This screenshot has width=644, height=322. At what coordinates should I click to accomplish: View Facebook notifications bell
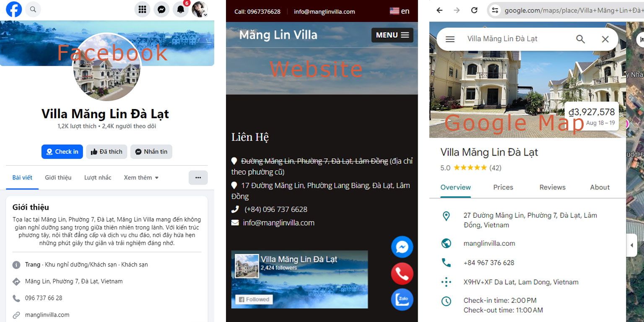tap(181, 9)
